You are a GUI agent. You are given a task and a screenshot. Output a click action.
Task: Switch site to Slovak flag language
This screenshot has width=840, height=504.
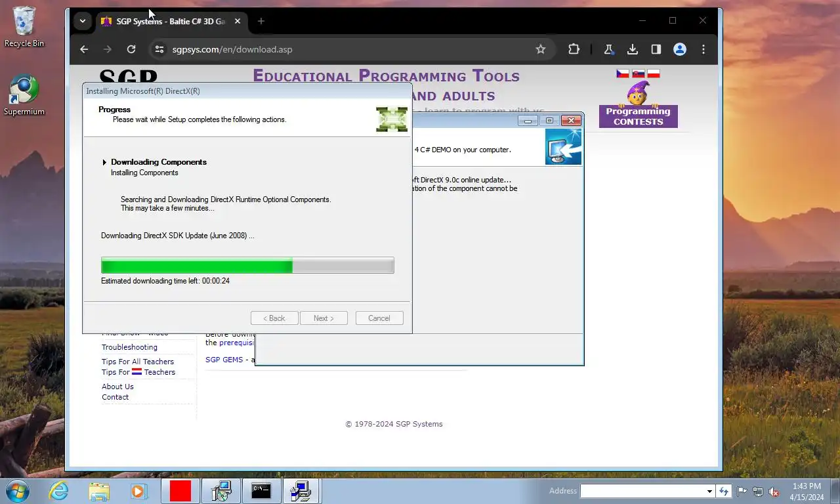click(x=638, y=73)
